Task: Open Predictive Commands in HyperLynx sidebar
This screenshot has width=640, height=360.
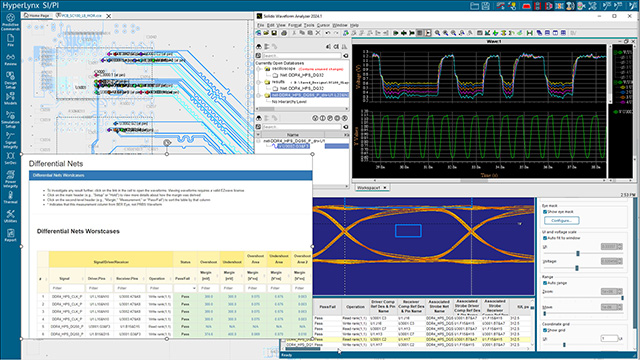Action: coord(10,22)
